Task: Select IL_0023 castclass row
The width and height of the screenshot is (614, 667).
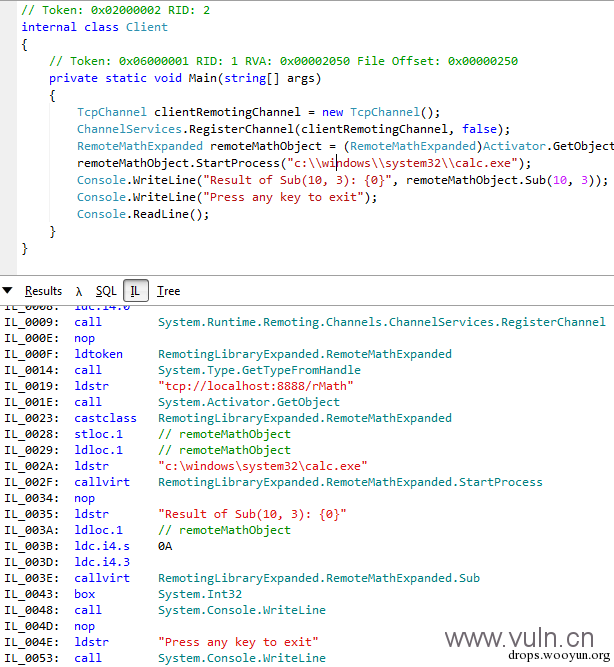Action: point(228,418)
